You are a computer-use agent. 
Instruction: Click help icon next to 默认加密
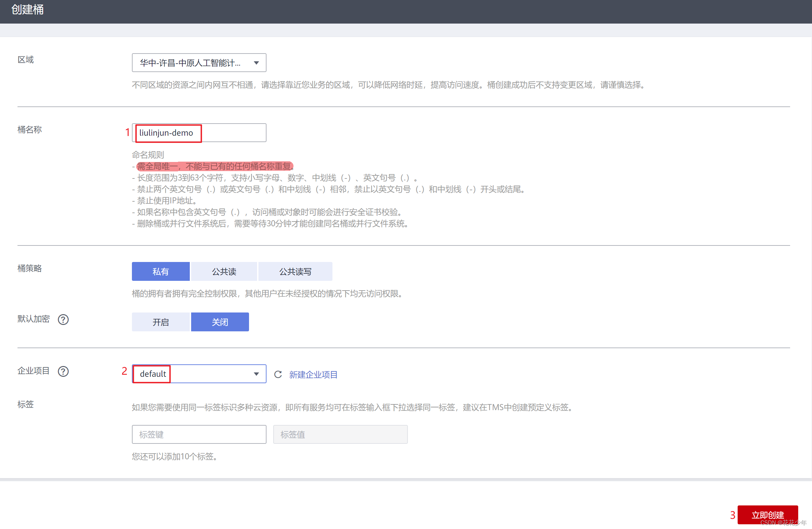(x=63, y=320)
